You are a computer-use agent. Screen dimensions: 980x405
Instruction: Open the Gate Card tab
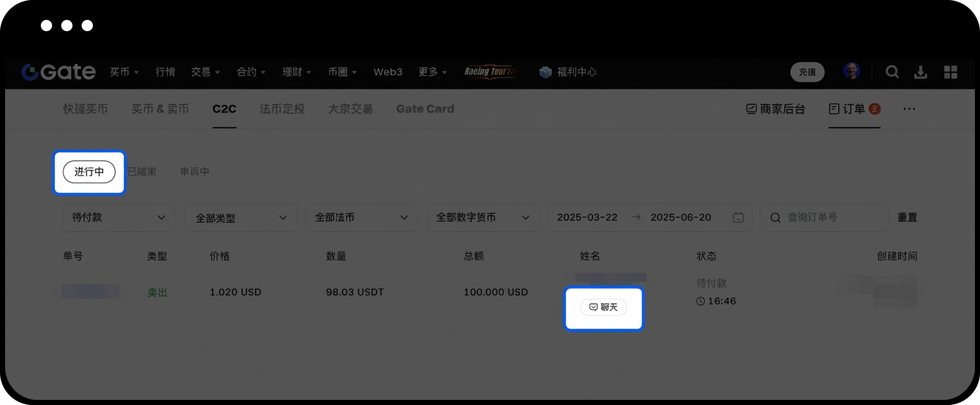click(425, 109)
